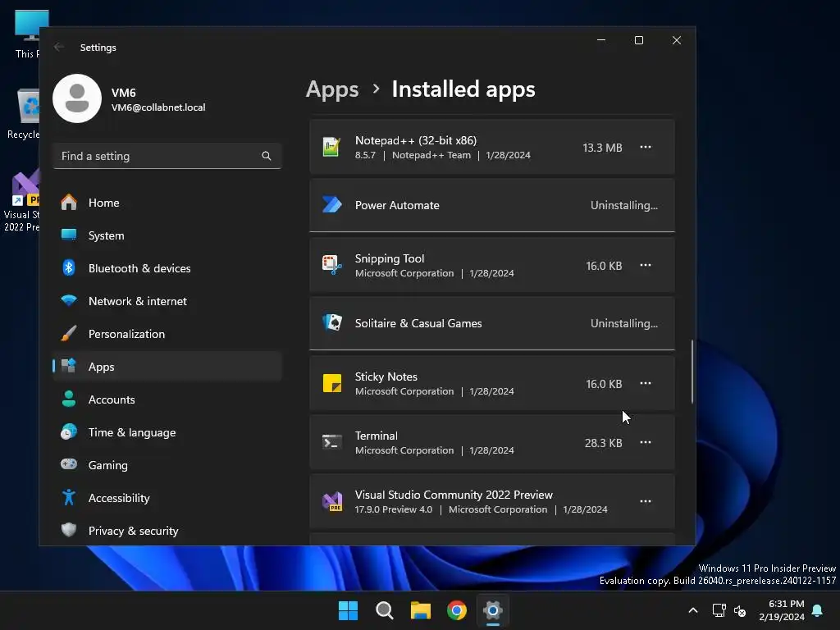Open Bluetooth & devices settings
The image size is (840, 630).
pos(167,268)
